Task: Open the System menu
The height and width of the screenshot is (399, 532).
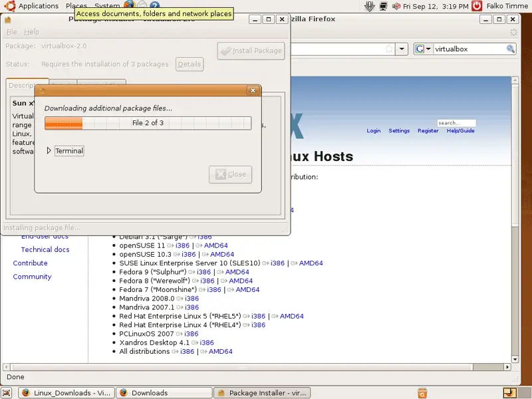Action: pos(107,6)
